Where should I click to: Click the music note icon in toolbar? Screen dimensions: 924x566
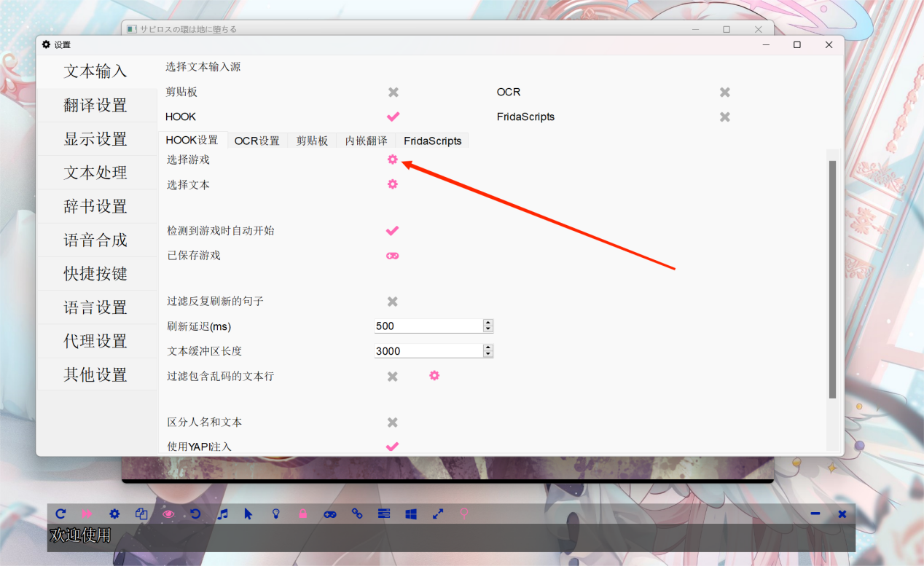click(x=223, y=514)
